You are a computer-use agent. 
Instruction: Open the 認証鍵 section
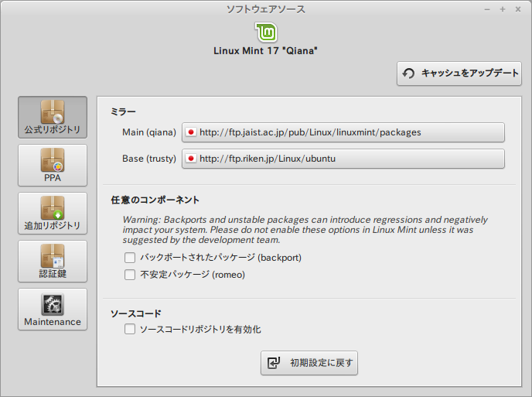coord(53,261)
